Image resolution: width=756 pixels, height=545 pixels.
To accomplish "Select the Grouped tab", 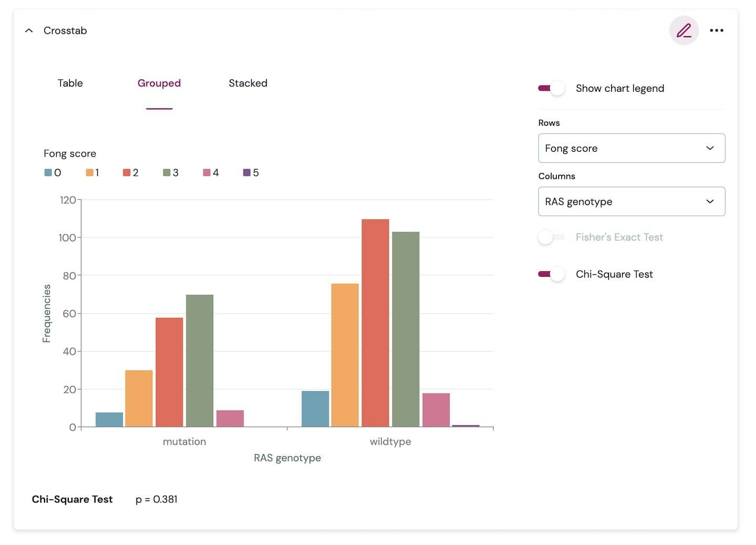I will [x=159, y=83].
